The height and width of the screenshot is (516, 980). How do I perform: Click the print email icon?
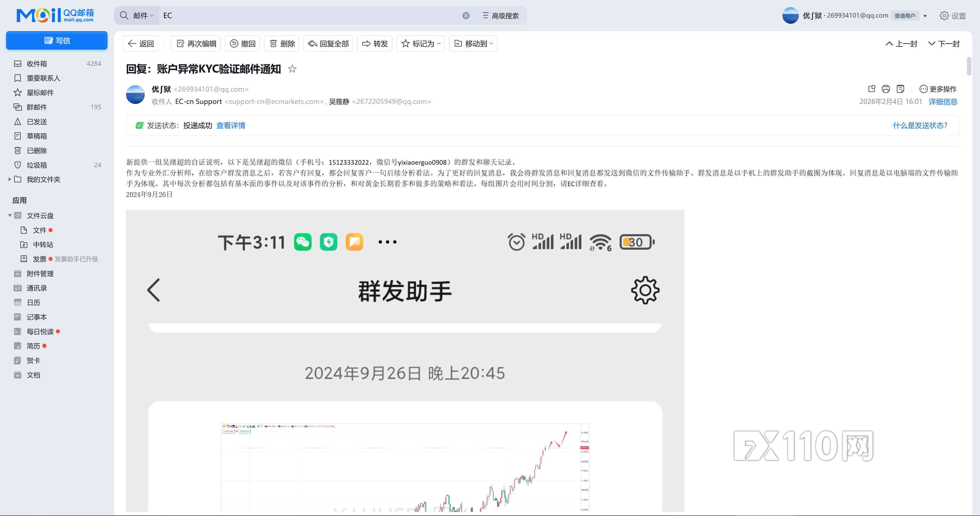(x=886, y=89)
